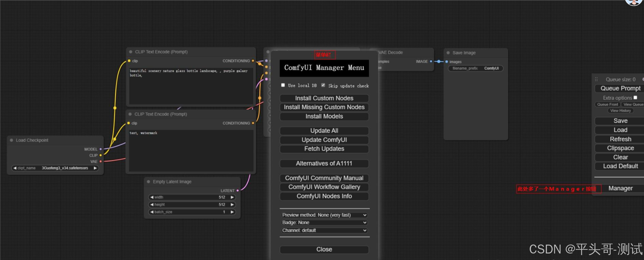The height and width of the screenshot is (260, 644).
Task: Open ckpt_name 3Guofeng3_v34.safetensors selector
Action: [55, 168]
